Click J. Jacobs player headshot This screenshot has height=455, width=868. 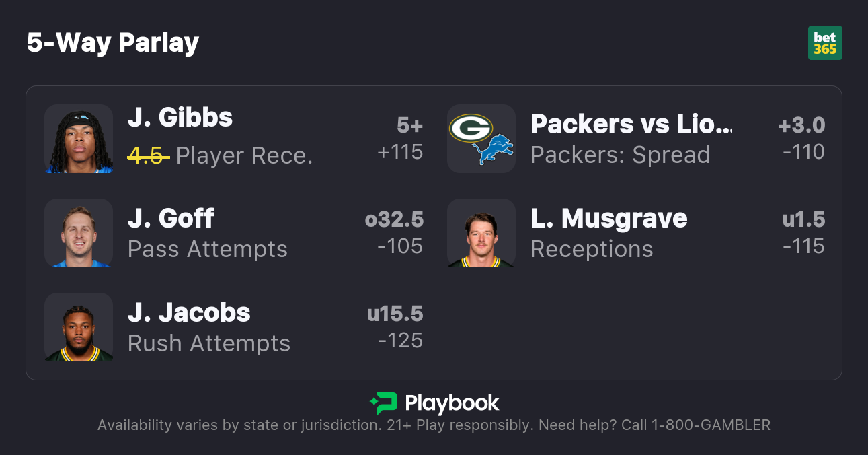79,327
